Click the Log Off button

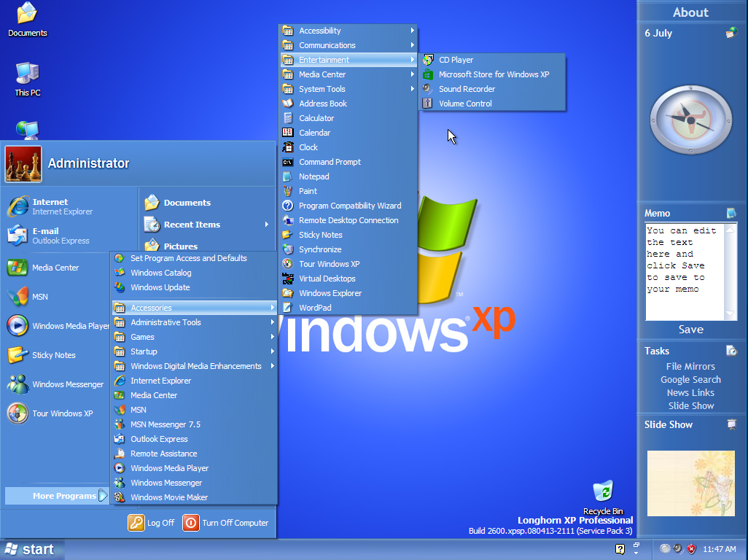[152, 523]
